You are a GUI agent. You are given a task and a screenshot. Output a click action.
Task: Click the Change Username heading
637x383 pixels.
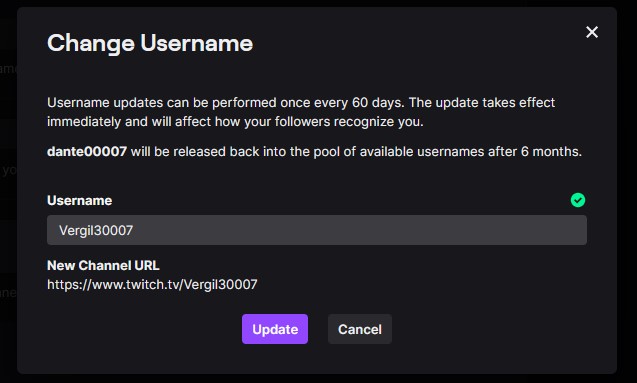[x=150, y=43]
